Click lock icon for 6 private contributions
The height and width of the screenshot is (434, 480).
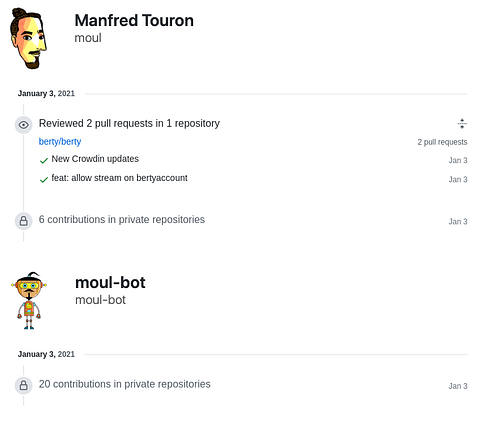coord(23,221)
